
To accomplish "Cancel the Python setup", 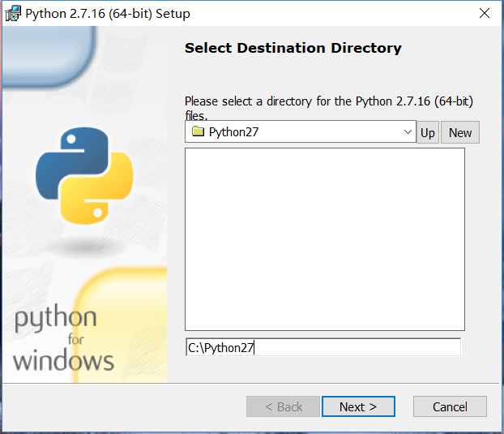I will (450, 406).
